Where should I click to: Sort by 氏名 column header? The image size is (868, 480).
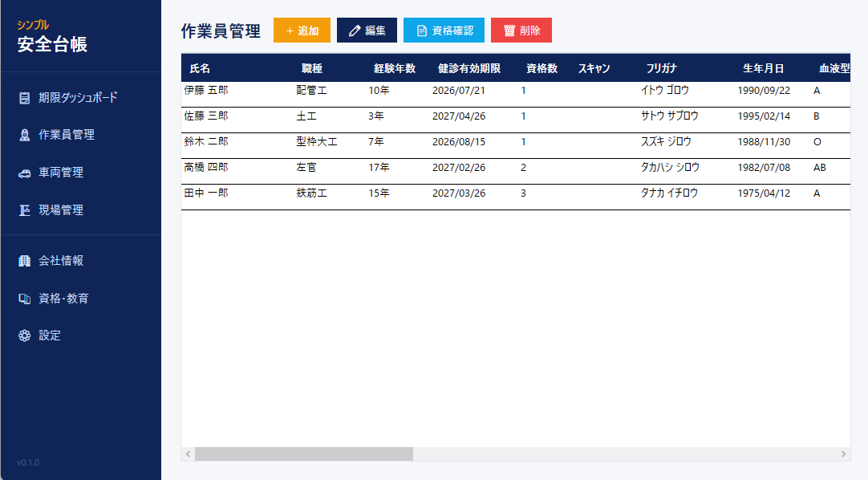click(x=200, y=69)
